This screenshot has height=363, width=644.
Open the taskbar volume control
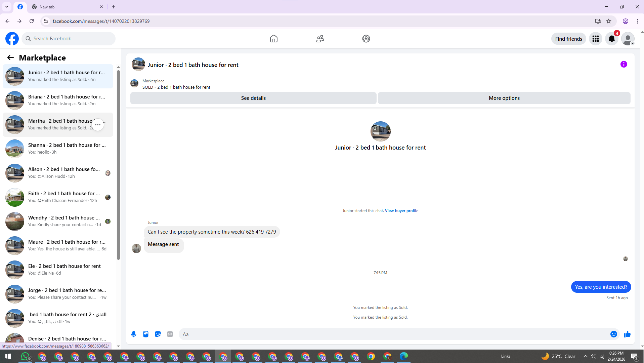[594, 356]
